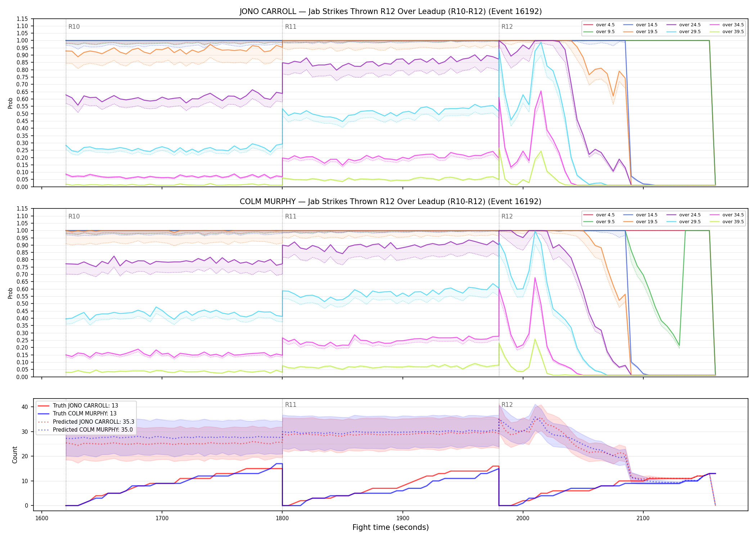
Task: Click the 1900 x-axis tick label
Action: tap(402, 518)
